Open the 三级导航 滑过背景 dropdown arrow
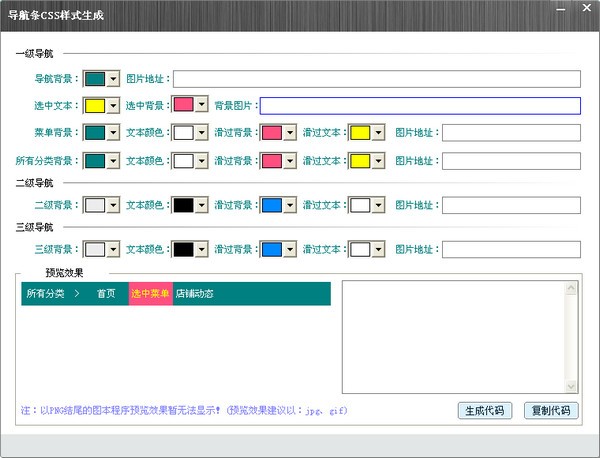The width and height of the screenshot is (600, 458). (x=290, y=249)
